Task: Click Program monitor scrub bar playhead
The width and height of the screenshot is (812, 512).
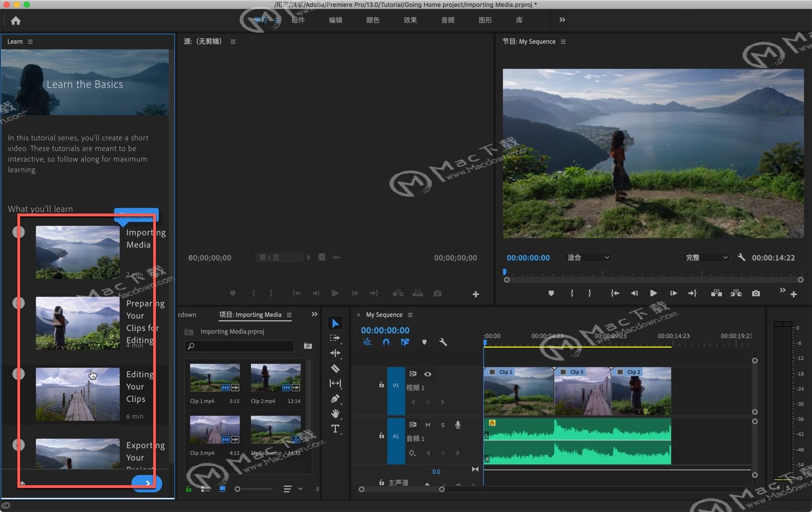Action: 505,272
